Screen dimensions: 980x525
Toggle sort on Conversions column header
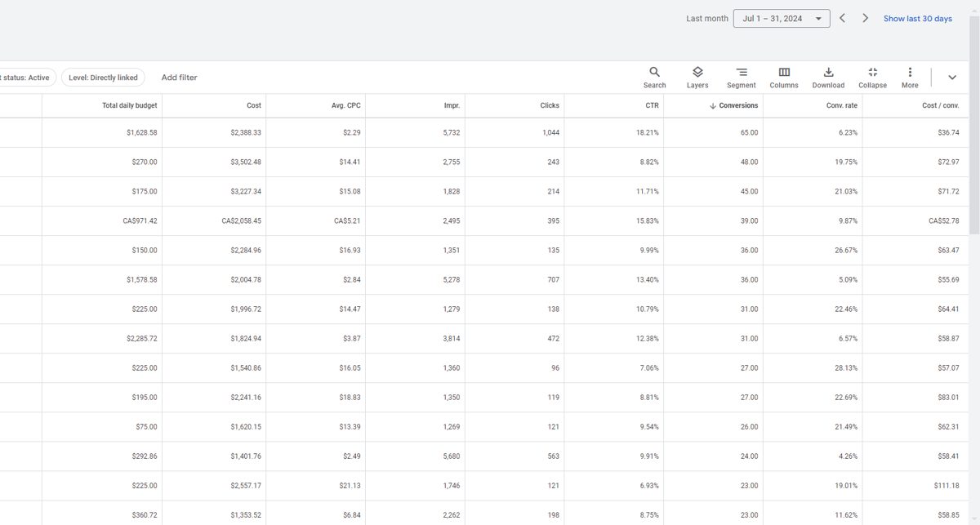click(733, 105)
